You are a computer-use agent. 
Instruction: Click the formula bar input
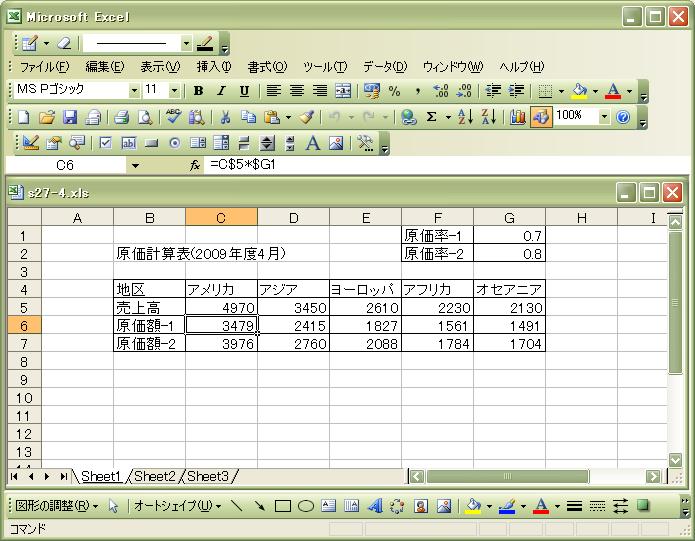pyautogui.click(x=448, y=165)
